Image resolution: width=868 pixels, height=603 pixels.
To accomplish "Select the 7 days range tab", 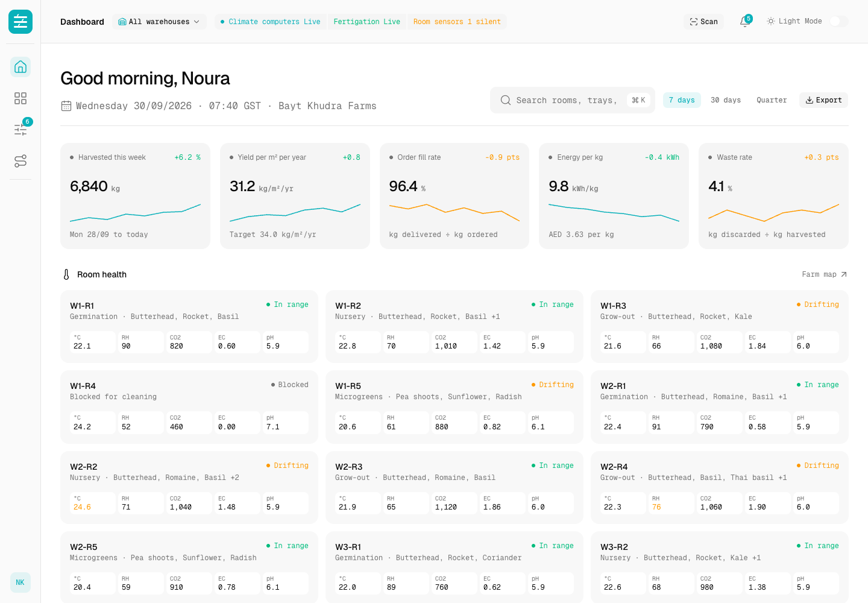I will point(682,100).
